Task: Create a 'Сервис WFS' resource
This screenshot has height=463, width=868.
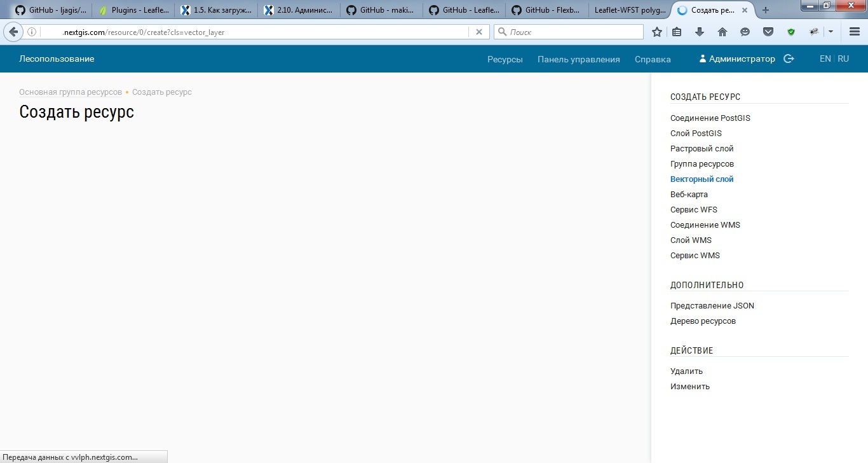Action: click(694, 210)
